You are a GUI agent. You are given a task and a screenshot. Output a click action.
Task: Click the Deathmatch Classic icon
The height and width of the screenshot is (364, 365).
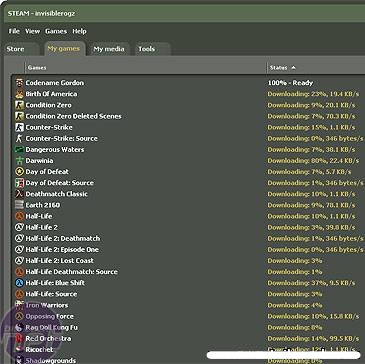click(20, 194)
